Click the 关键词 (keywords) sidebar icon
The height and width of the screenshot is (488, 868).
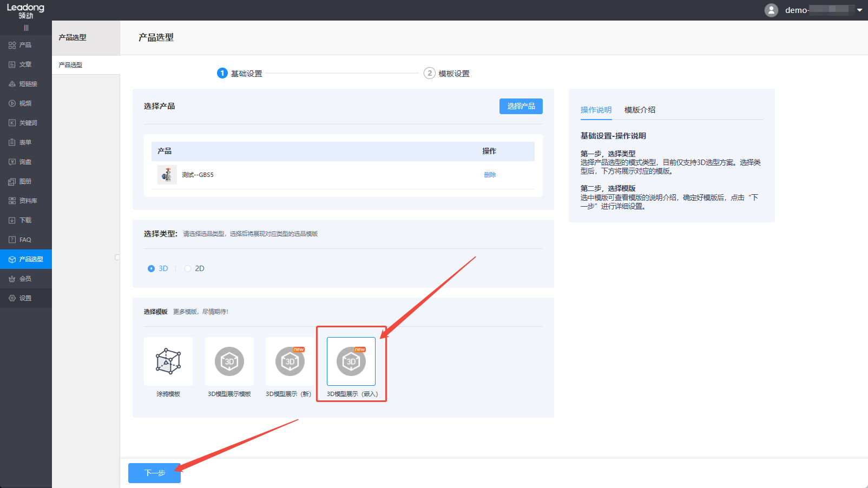pyautogui.click(x=12, y=123)
